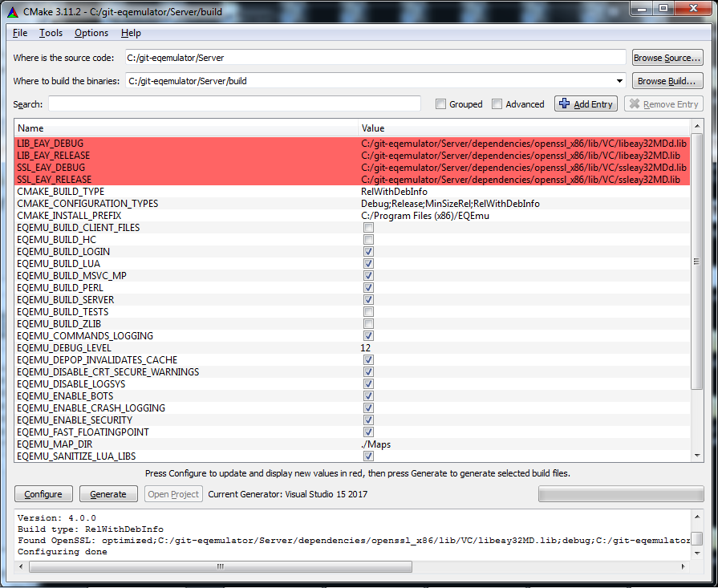Viewport: 718px width, 588px height.
Task: Open the Help menu
Action: [131, 33]
